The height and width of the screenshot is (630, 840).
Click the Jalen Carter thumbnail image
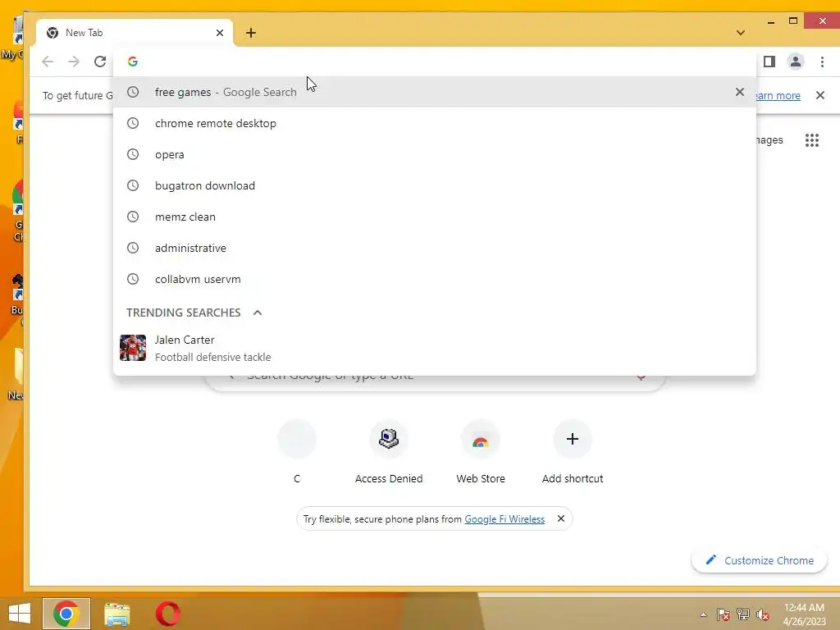133,348
